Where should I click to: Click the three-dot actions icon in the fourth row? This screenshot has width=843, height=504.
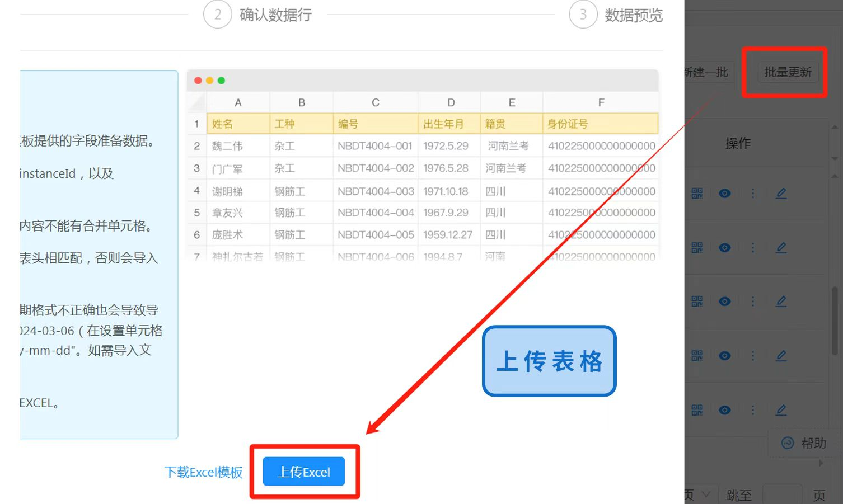click(753, 355)
